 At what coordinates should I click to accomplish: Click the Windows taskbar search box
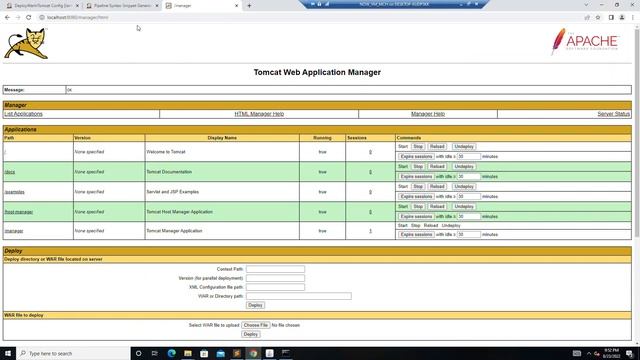coord(73,353)
